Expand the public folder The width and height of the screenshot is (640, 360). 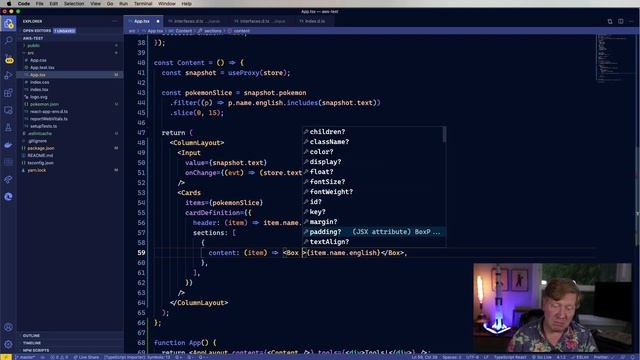pyautogui.click(x=70, y=45)
